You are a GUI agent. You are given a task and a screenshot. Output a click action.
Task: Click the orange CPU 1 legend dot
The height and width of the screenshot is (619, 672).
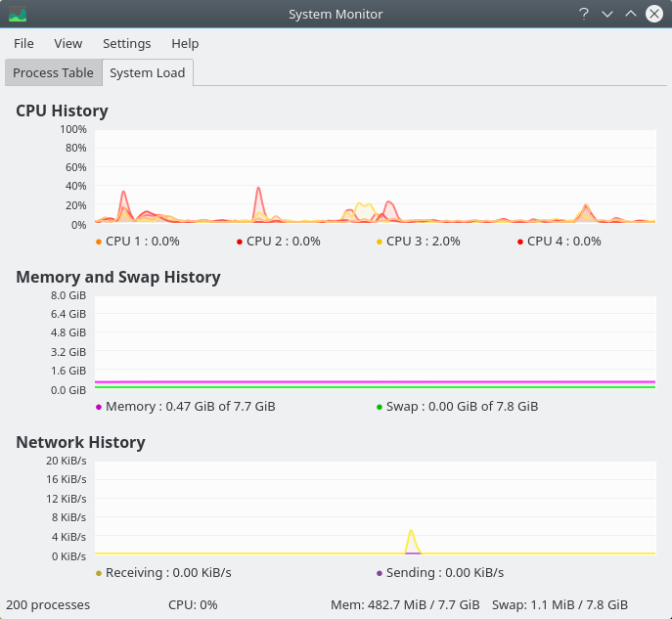99,242
